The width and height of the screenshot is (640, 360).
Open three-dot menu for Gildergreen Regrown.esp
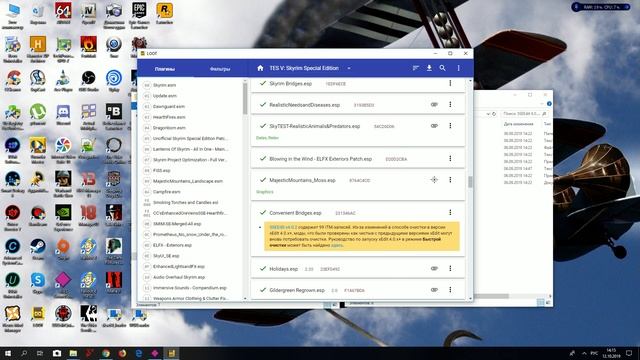click(x=450, y=290)
